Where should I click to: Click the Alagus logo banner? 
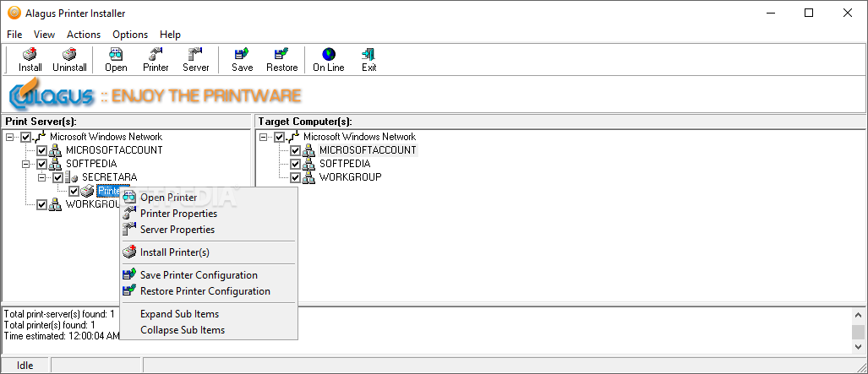[x=155, y=95]
